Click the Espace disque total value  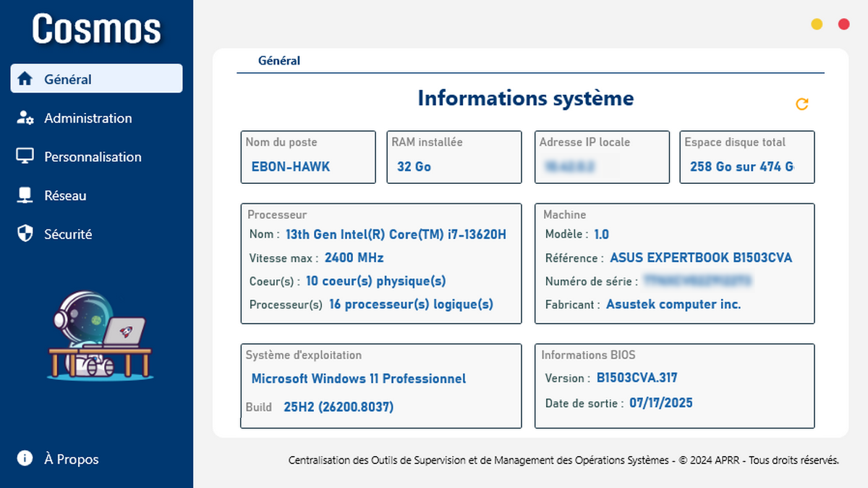point(741,167)
